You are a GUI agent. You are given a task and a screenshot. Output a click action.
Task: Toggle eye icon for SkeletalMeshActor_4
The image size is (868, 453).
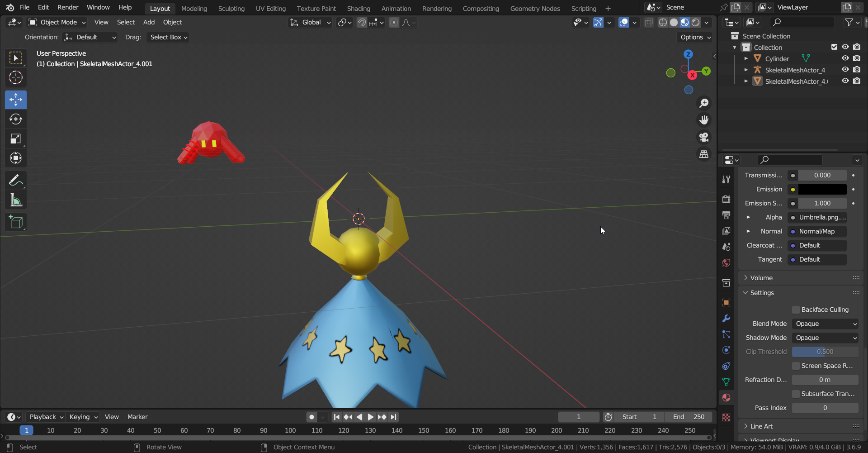click(845, 70)
